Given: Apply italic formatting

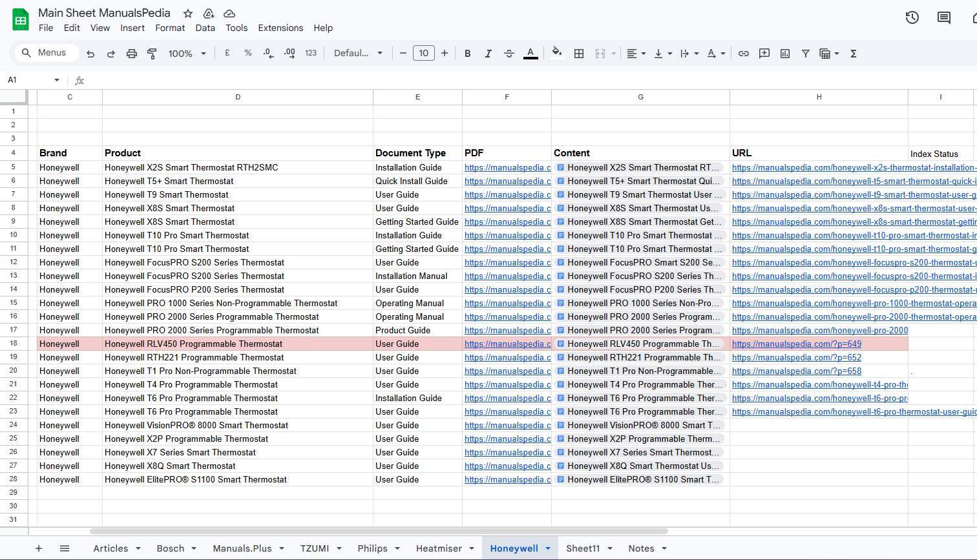Looking at the screenshot, I should (488, 54).
